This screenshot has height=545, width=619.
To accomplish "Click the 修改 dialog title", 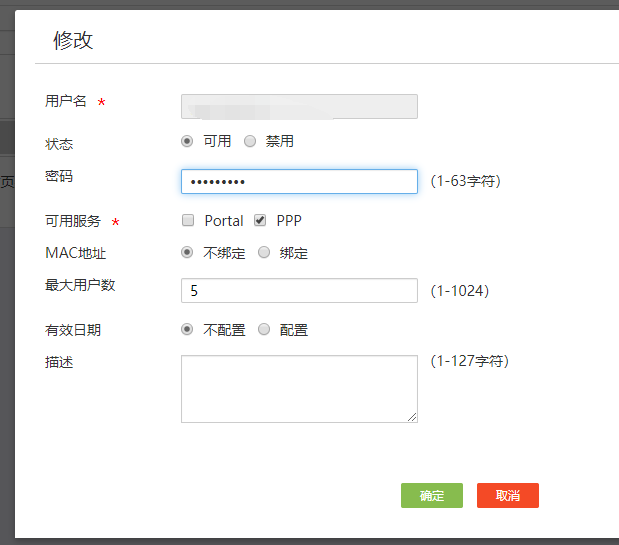I will (x=73, y=40).
